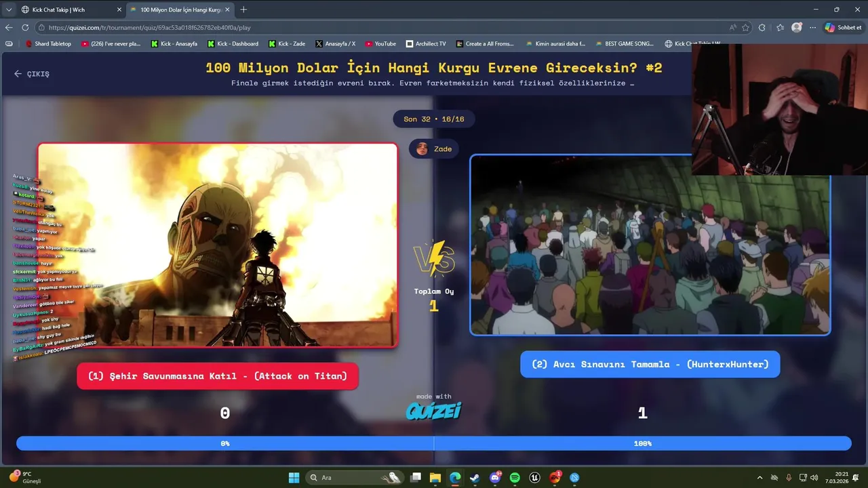Open the YouTube bookmark
This screenshot has width=868, height=488.
coord(380,43)
